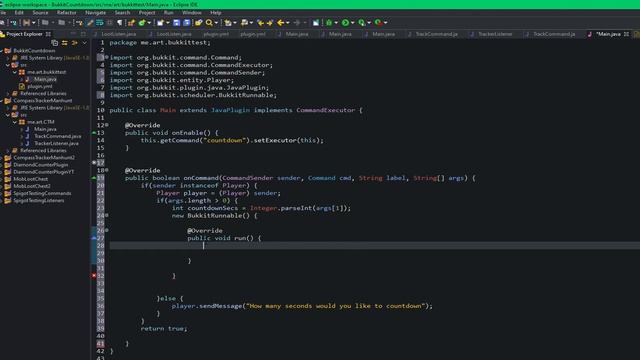This screenshot has height=360, width=640.
Task: Select MobLootChest2 project
Action: (x=32, y=186)
